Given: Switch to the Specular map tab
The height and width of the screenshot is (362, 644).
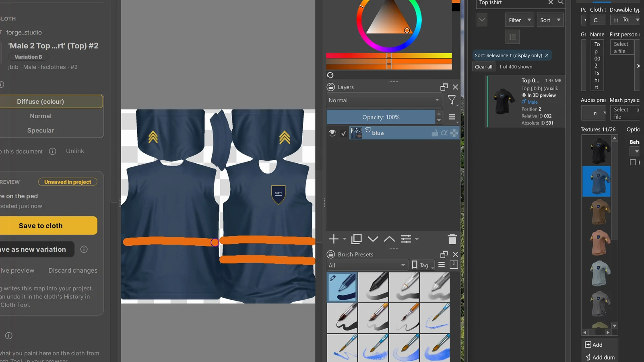Looking at the screenshot, I should coord(41,130).
